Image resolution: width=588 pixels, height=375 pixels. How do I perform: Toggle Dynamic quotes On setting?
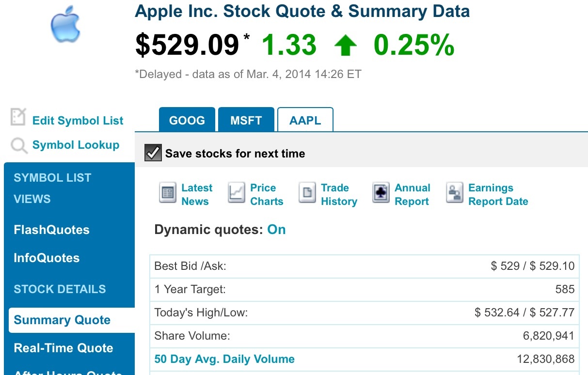(x=276, y=230)
